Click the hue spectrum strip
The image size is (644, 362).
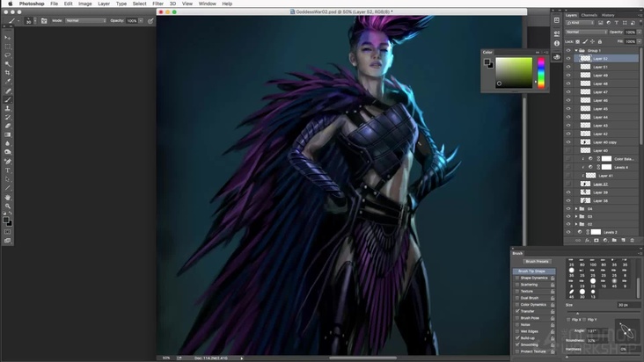[541, 73]
